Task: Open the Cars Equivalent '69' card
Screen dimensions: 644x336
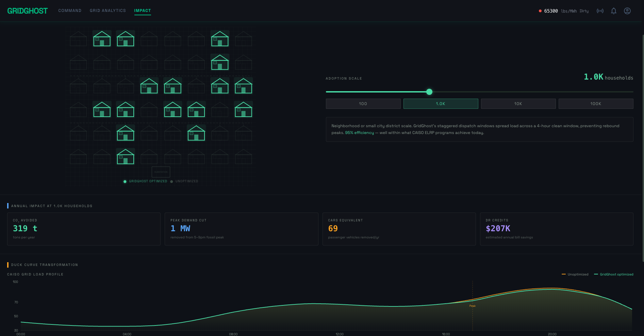Action: pyautogui.click(x=399, y=229)
